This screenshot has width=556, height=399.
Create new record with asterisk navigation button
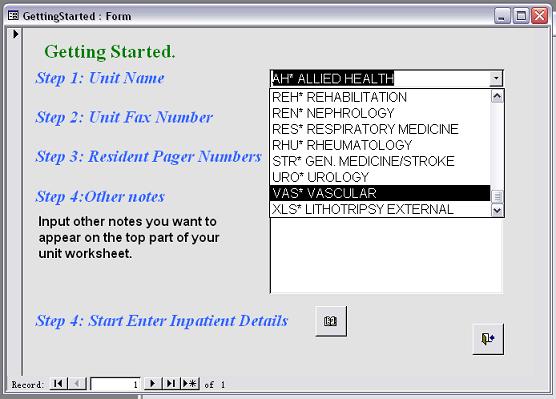pos(190,383)
